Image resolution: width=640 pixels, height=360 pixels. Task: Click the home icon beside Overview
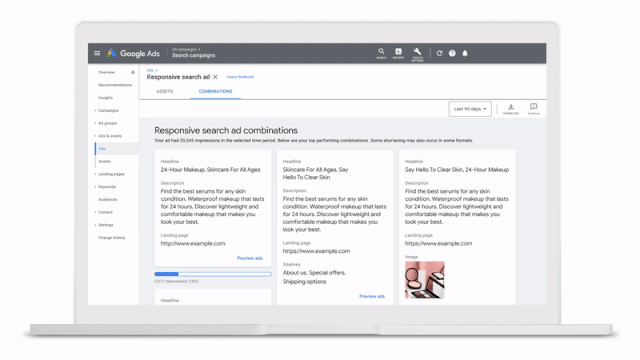[x=133, y=72]
